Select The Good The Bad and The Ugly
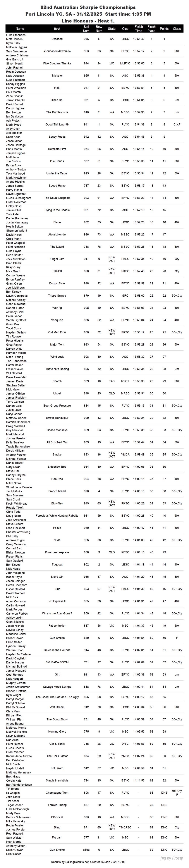The height and width of the screenshot is (868, 189). coord(57,697)
